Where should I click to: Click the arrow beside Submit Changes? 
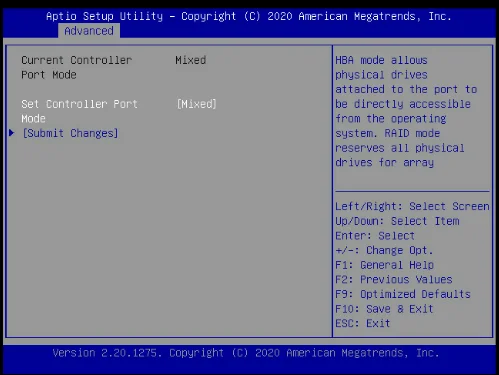12,133
